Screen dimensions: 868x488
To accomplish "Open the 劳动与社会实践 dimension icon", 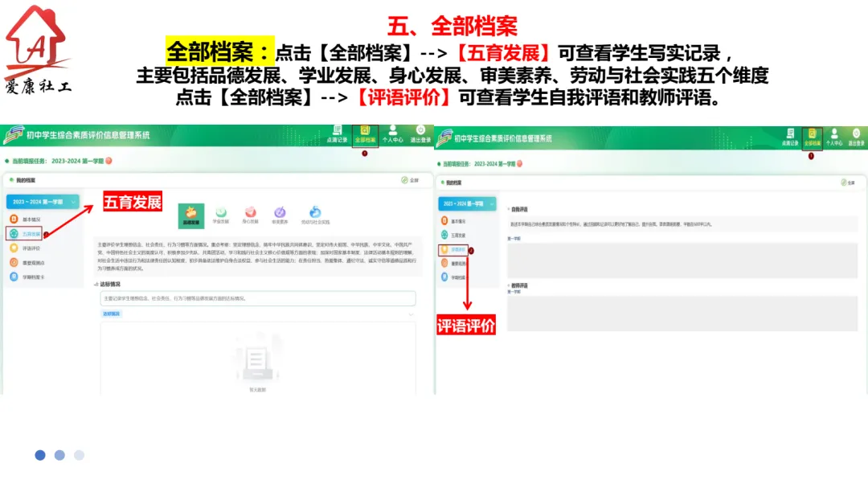I will tap(313, 213).
